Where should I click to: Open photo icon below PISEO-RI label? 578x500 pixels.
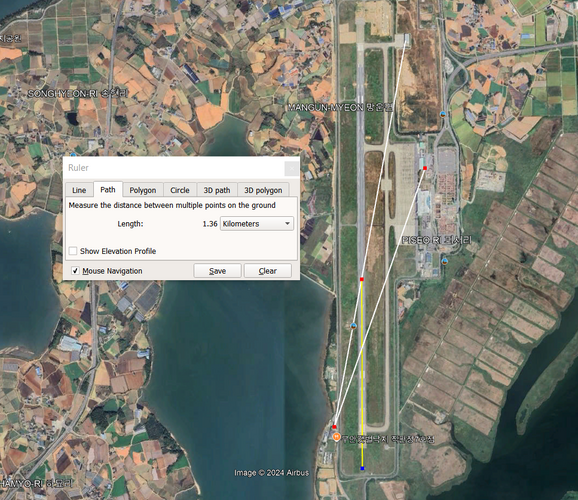(445, 261)
